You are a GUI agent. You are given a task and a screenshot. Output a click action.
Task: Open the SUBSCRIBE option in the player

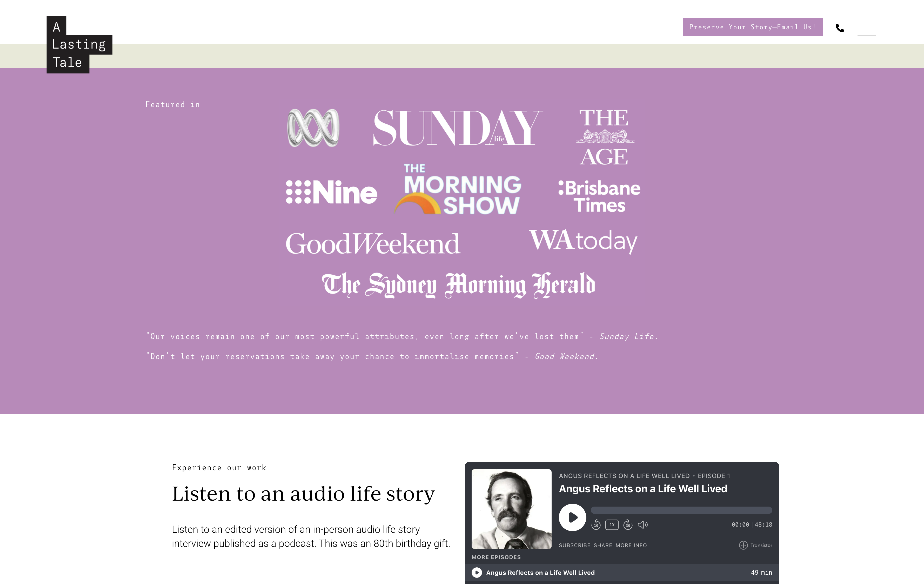[574, 545]
